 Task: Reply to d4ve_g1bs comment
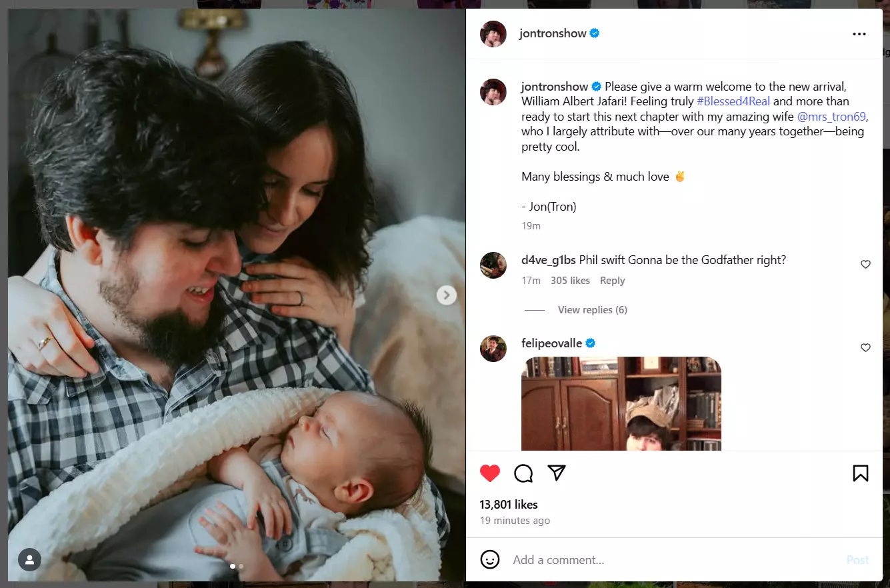[612, 281]
